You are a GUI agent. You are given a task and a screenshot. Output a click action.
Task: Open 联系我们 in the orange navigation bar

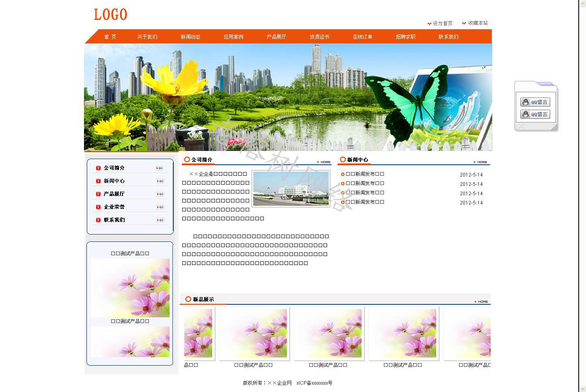[448, 37]
